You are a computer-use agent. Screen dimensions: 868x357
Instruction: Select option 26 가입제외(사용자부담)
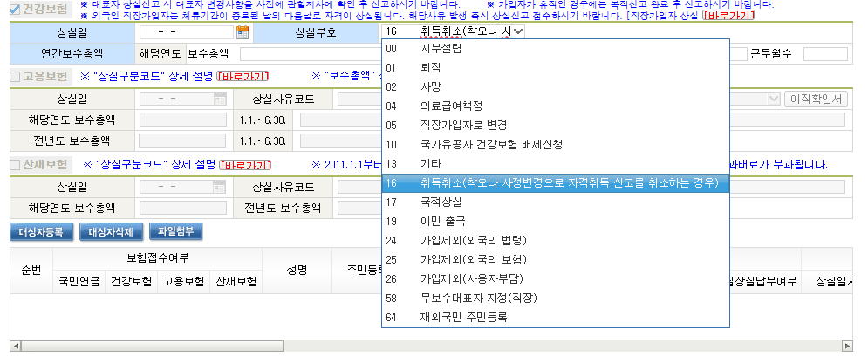[x=556, y=279]
